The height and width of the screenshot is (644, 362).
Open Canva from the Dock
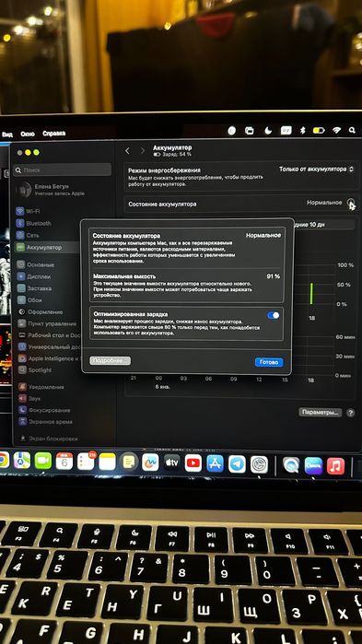313,465
